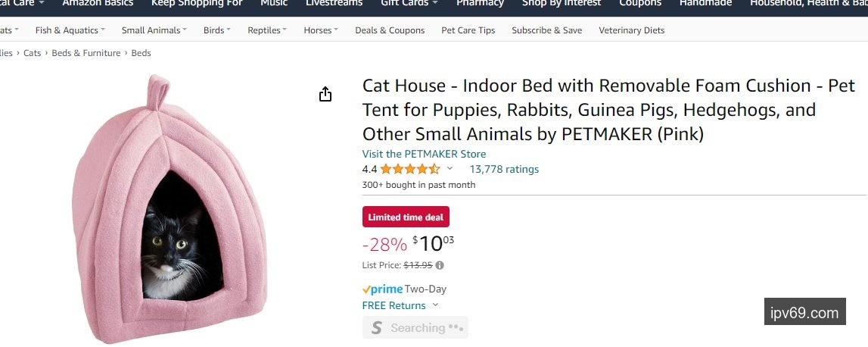Click the info icon next to List Price
The height and width of the screenshot is (347, 868).
pyautogui.click(x=440, y=265)
